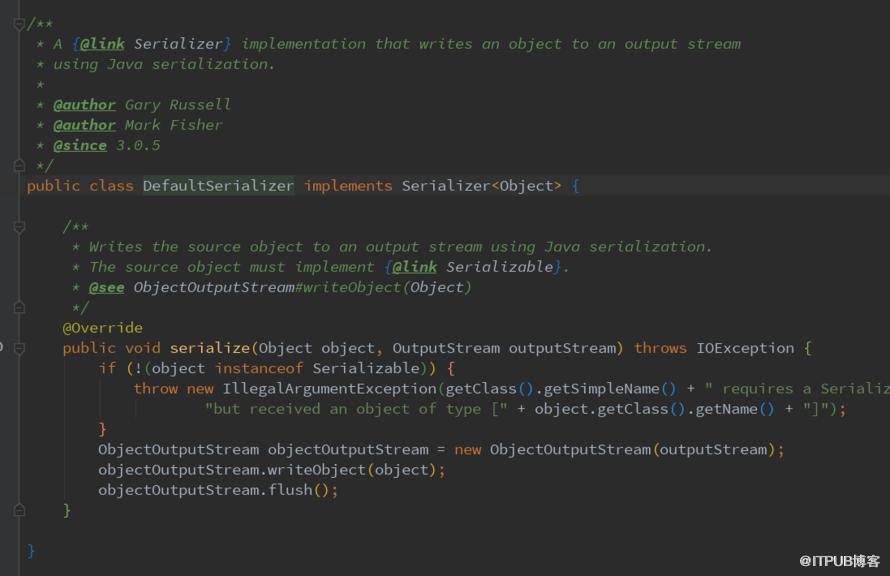Click IllegalArgumentException in the throw statement
The width and height of the screenshot is (890, 576).
coord(329,389)
